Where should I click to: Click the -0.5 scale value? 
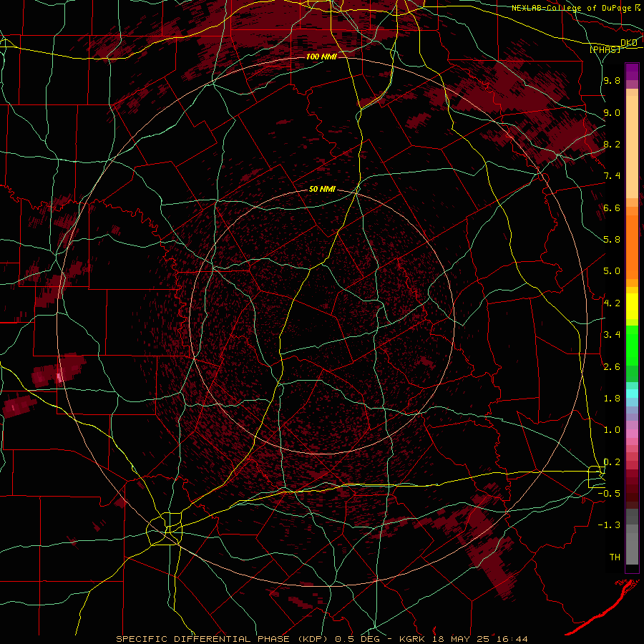click(609, 493)
